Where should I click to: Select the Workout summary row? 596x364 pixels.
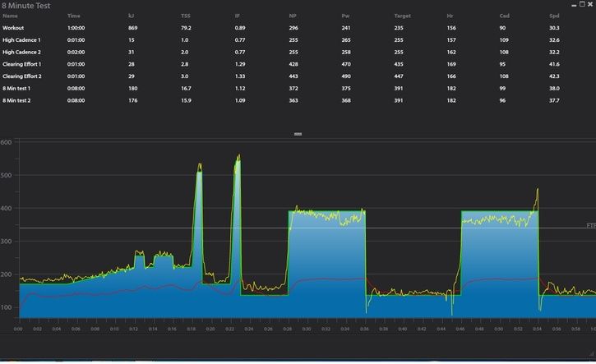[x=14, y=28]
